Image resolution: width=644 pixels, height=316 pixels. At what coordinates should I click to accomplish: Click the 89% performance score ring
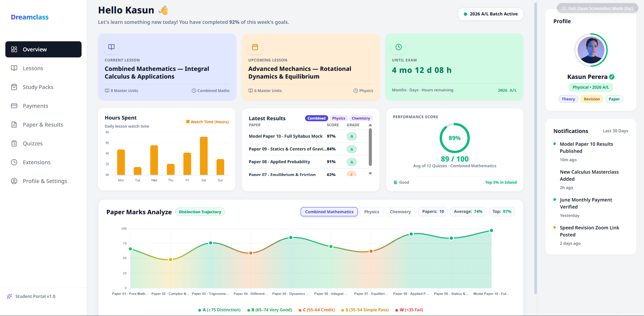coord(454,138)
